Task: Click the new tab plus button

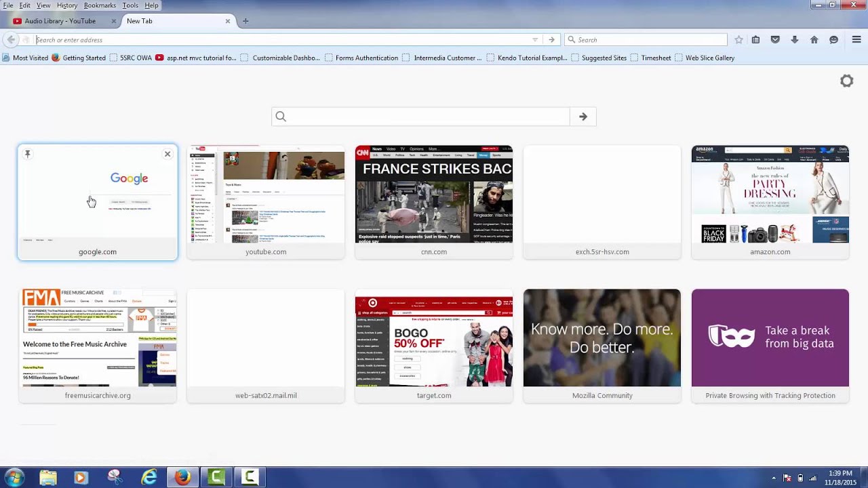Action: (245, 21)
